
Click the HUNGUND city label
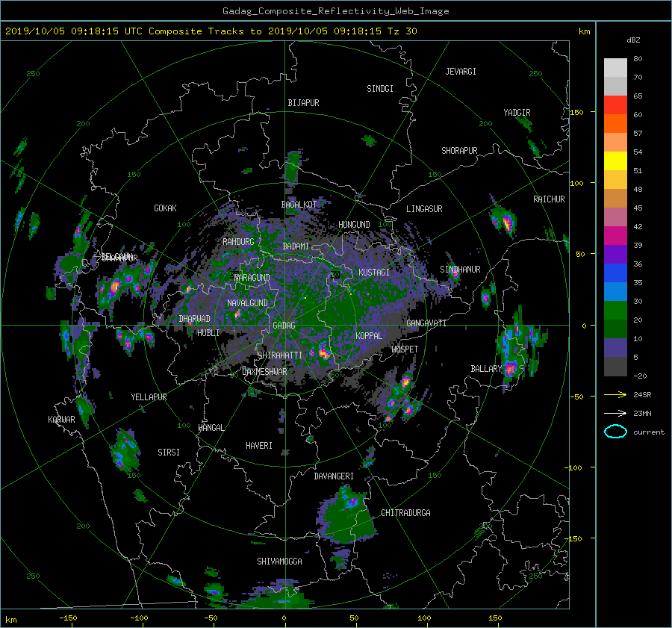tap(354, 224)
